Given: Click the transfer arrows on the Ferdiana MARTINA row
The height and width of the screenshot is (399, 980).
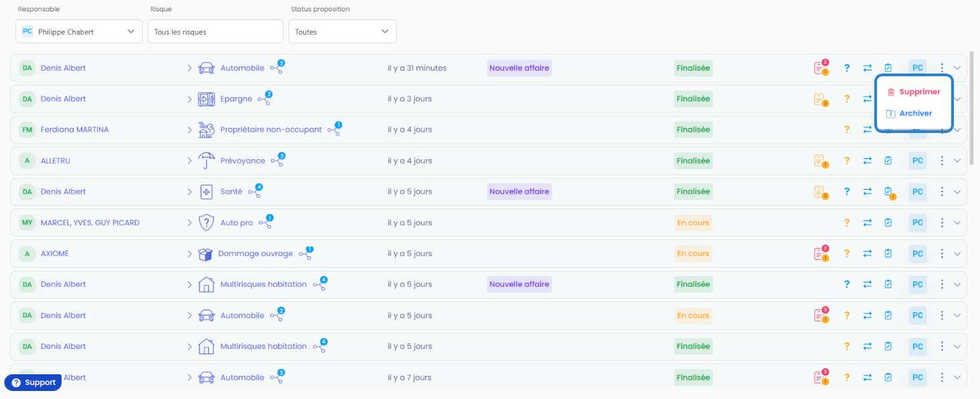Looking at the screenshot, I should click(x=867, y=130).
